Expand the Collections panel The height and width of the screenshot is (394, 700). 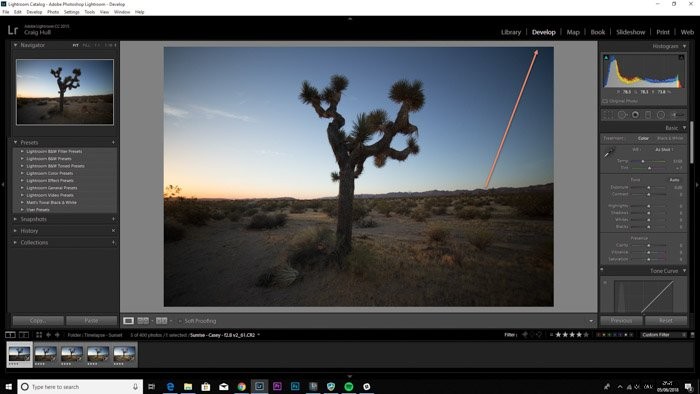click(15, 242)
